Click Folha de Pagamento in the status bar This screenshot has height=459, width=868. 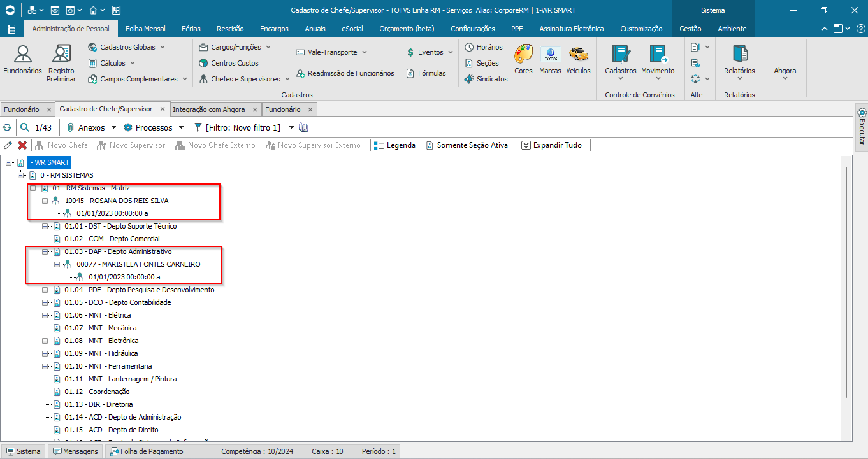(147, 451)
